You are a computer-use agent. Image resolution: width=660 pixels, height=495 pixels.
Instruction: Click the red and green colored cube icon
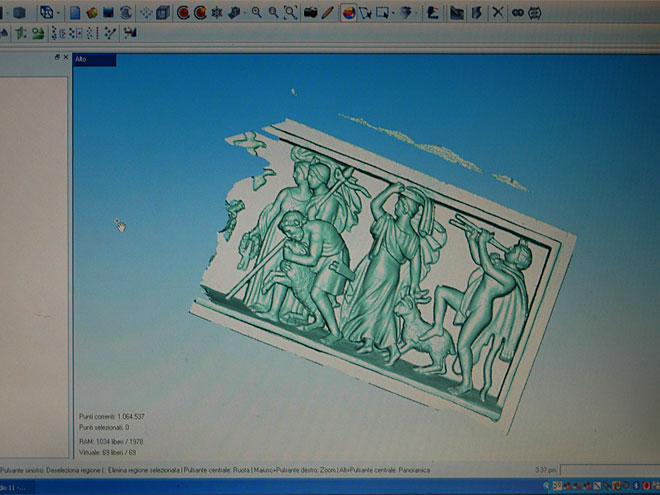point(92,13)
